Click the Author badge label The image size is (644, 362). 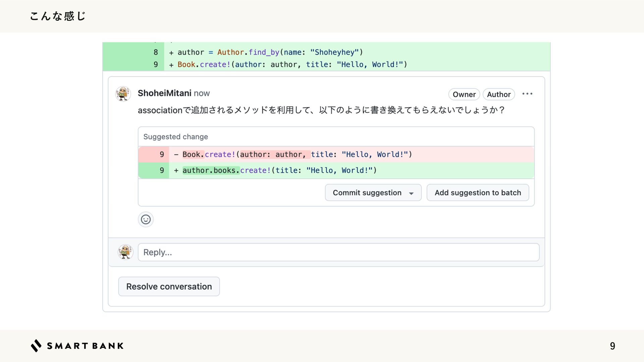tap(498, 95)
